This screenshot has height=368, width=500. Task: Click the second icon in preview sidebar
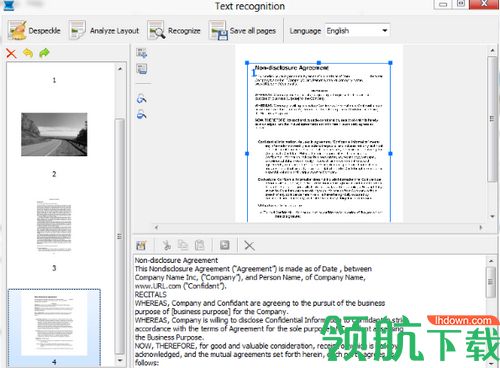(142, 69)
